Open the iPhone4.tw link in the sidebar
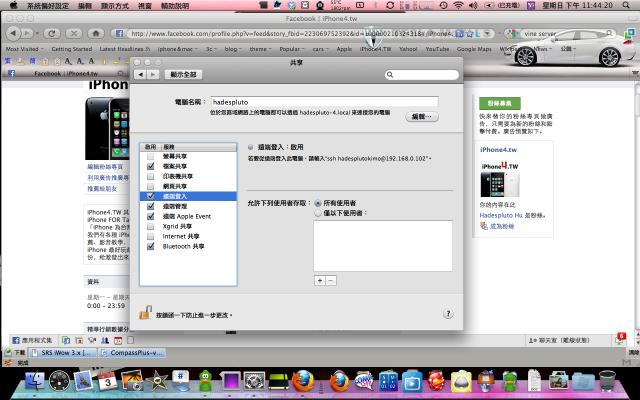This screenshot has width=640, height=400. [x=498, y=150]
